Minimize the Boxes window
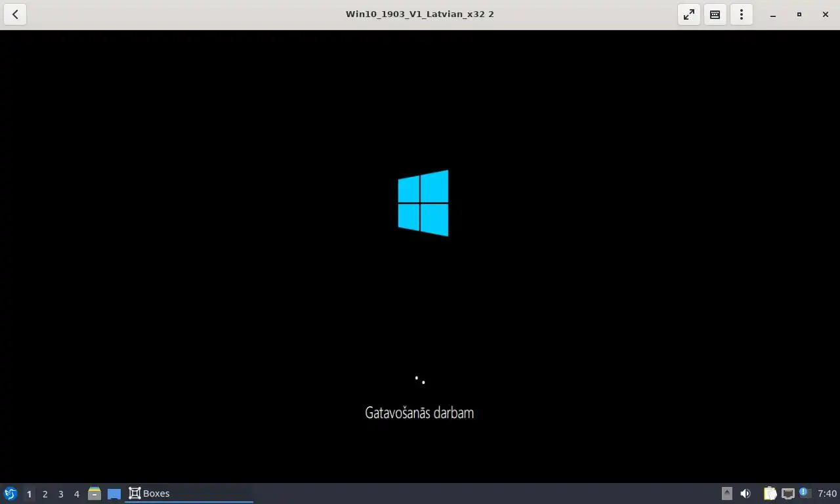This screenshot has width=840, height=504. pyautogui.click(x=773, y=14)
